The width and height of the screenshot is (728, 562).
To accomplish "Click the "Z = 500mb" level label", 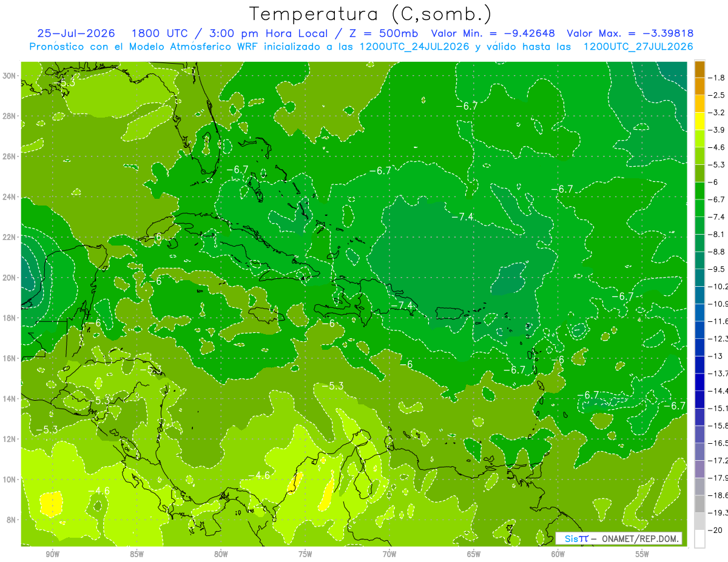I will (385, 33).
